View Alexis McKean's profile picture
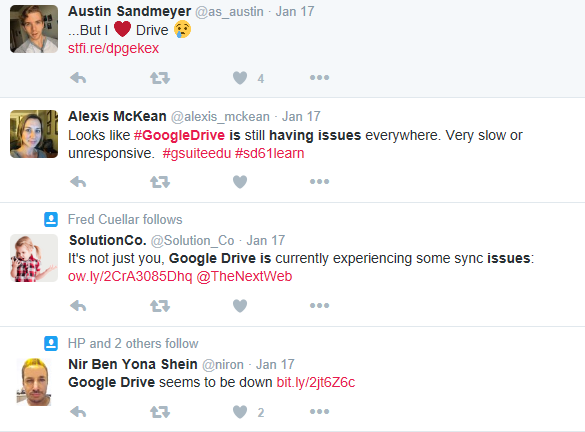 tap(34, 134)
